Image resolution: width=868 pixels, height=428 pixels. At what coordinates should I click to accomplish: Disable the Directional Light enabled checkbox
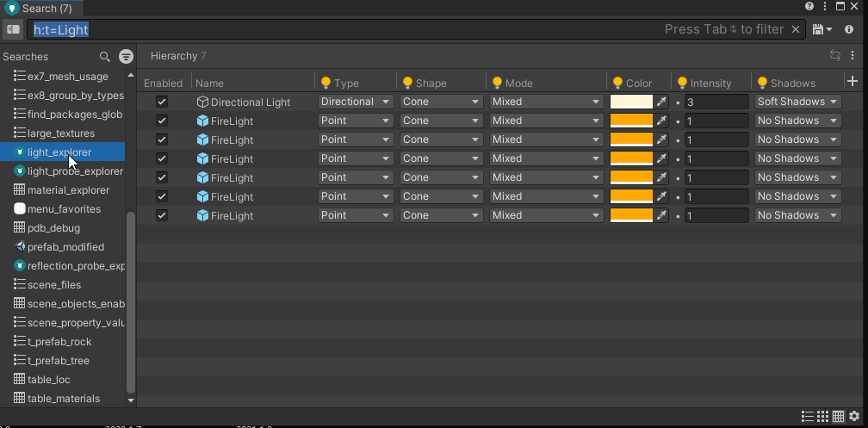[x=162, y=102]
